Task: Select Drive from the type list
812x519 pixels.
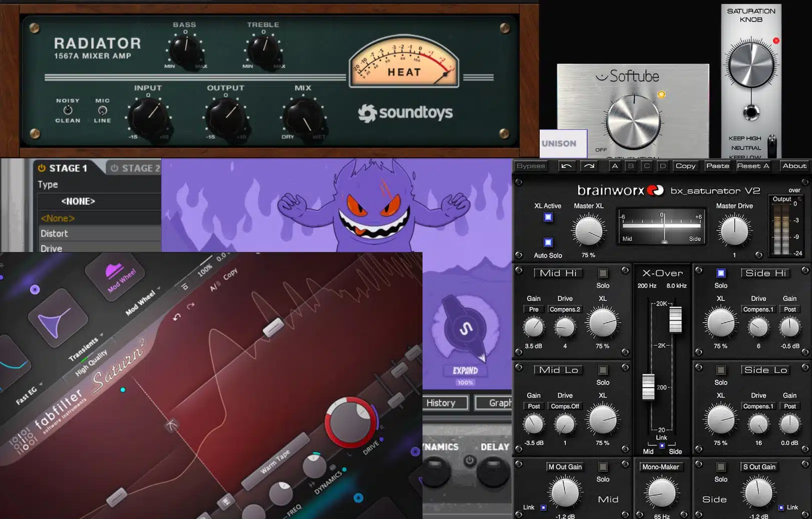Action: pos(100,247)
